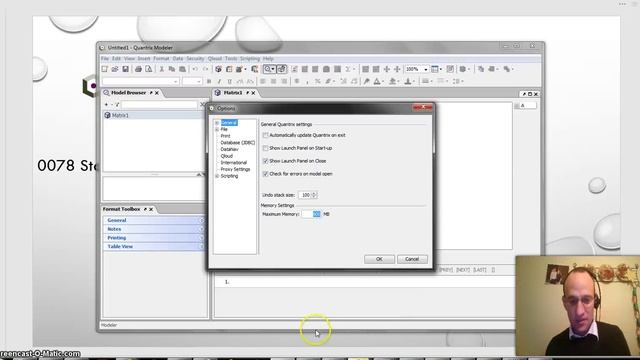Check Show Launch Panel on Start-up
The width and height of the screenshot is (640, 360).
(x=265, y=148)
